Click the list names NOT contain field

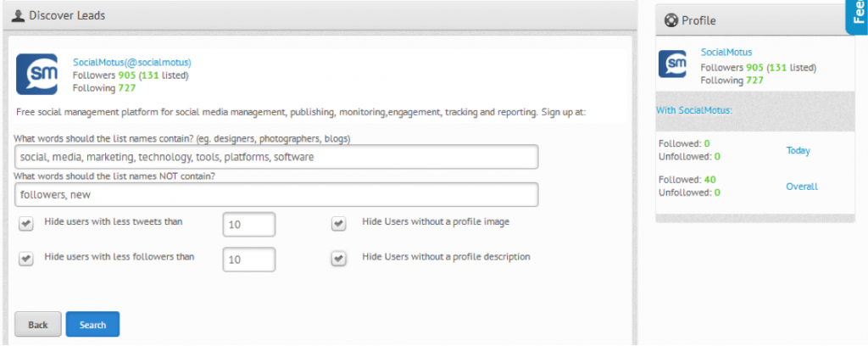tap(276, 194)
